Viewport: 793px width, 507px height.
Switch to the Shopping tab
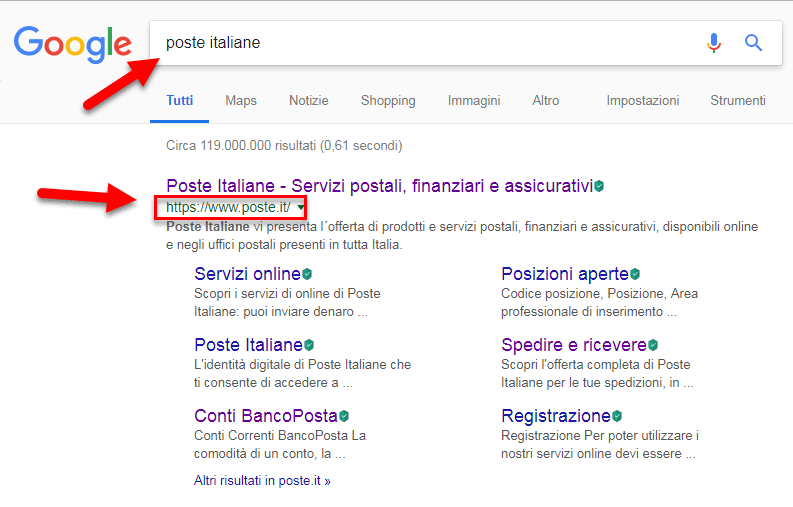click(x=388, y=101)
